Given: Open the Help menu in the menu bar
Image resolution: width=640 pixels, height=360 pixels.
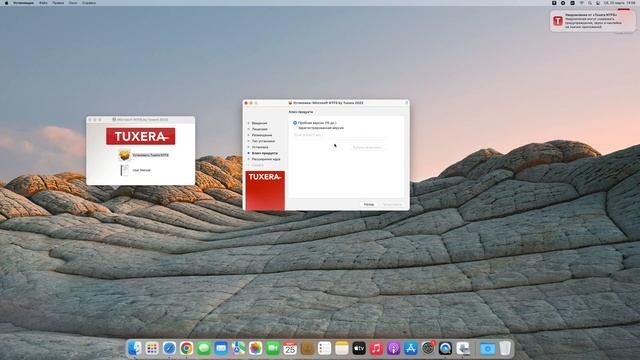Looking at the screenshot, I should [x=89, y=3].
